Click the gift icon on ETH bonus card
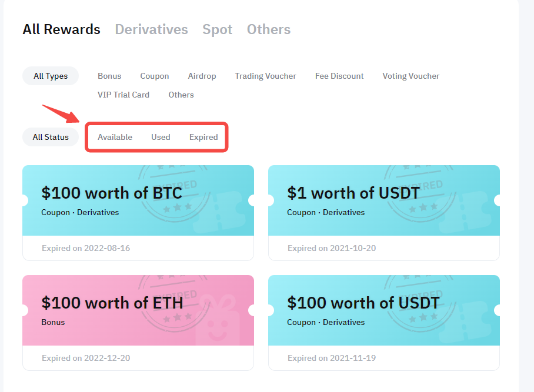534x392 pixels. [x=218, y=320]
